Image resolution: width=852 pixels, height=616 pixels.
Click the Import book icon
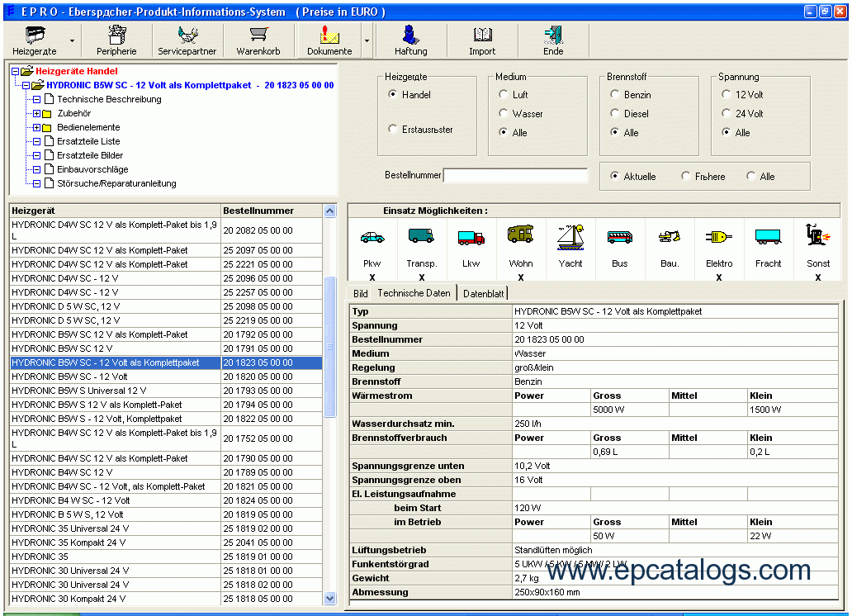(482, 36)
